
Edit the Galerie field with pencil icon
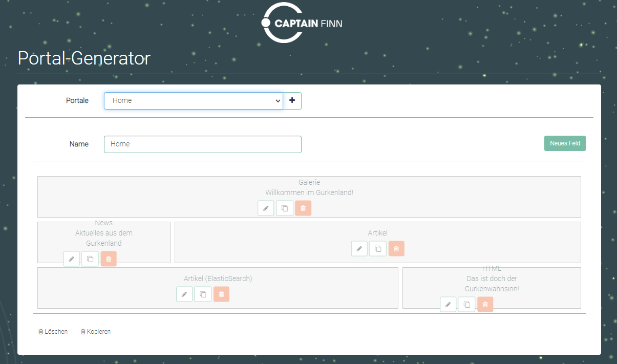tap(266, 208)
